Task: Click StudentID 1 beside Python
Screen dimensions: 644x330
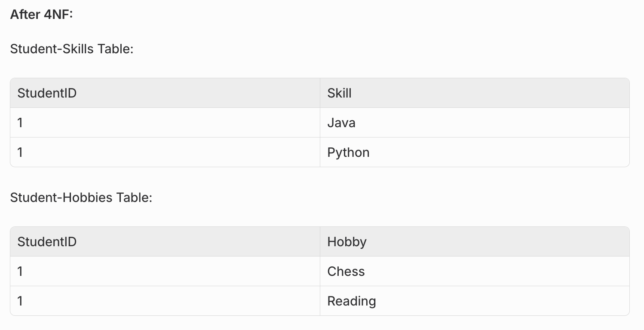Action: pyautogui.click(x=20, y=153)
